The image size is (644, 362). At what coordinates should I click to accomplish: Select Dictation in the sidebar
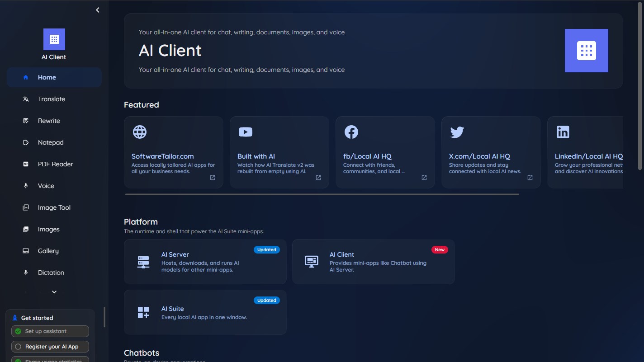coord(54,273)
